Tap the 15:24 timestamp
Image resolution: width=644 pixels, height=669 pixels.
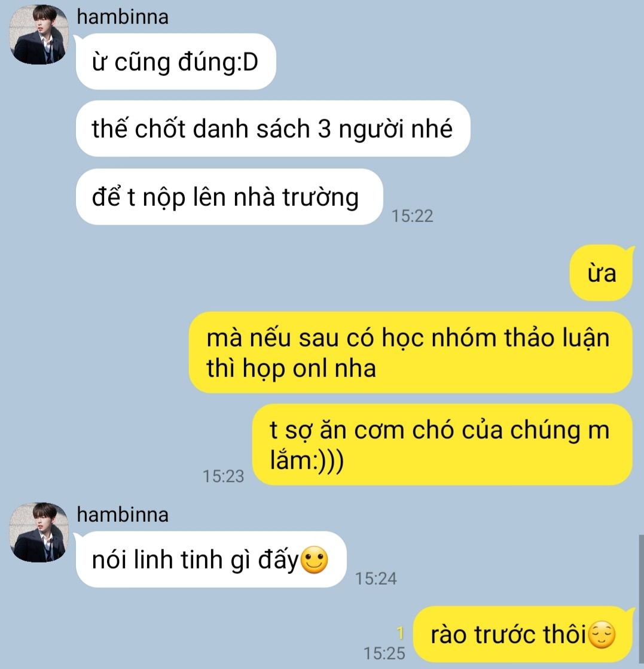pyautogui.click(x=376, y=579)
